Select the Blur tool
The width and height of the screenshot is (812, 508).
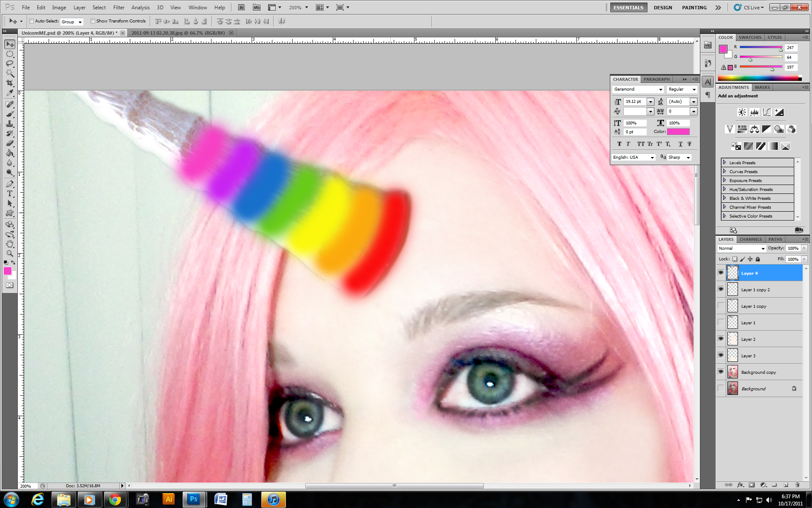(10, 163)
